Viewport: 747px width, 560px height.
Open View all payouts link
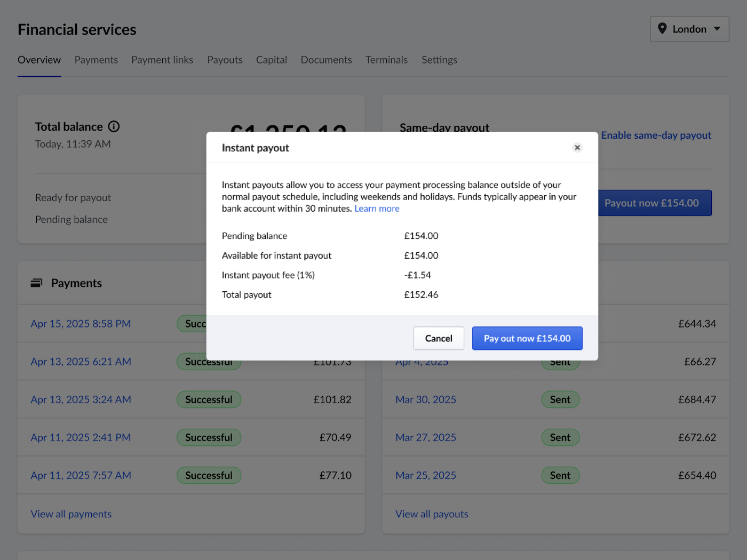(432, 514)
